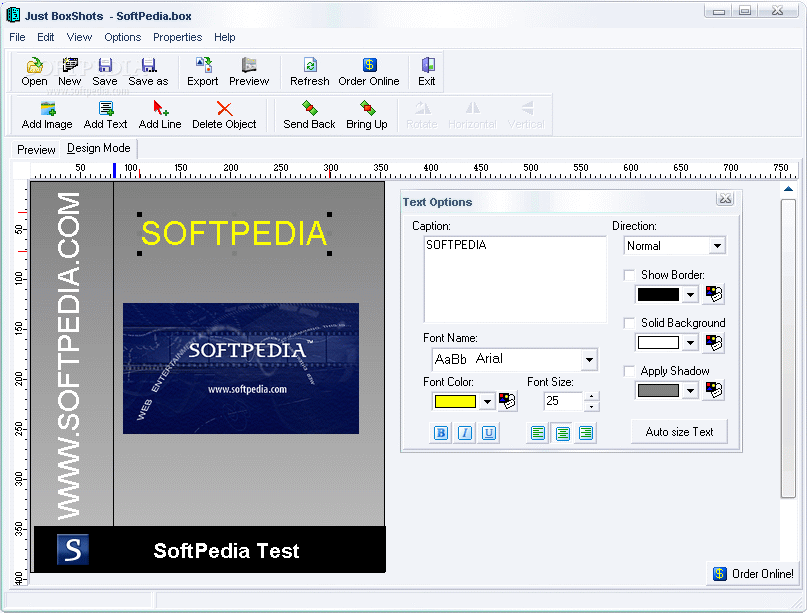
Task: Align text right in Text Options
Action: point(586,433)
